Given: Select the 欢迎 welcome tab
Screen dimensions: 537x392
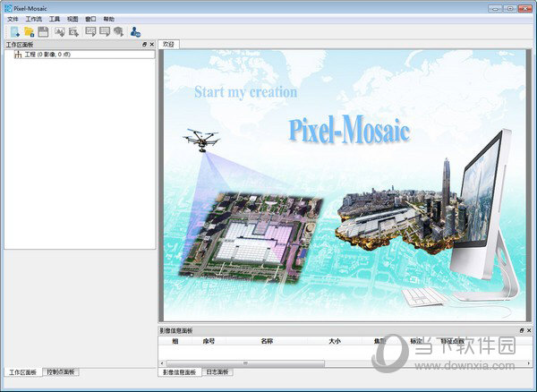Looking at the screenshot, I should [168, 44].
